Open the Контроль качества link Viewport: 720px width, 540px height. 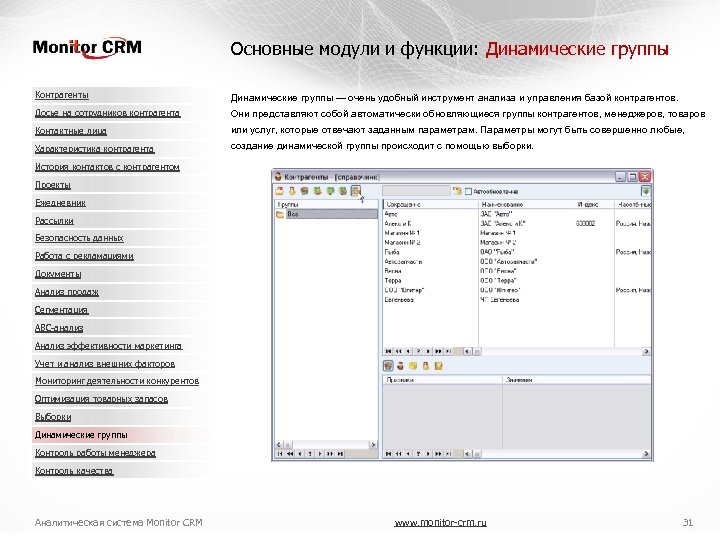coord(74,471)
